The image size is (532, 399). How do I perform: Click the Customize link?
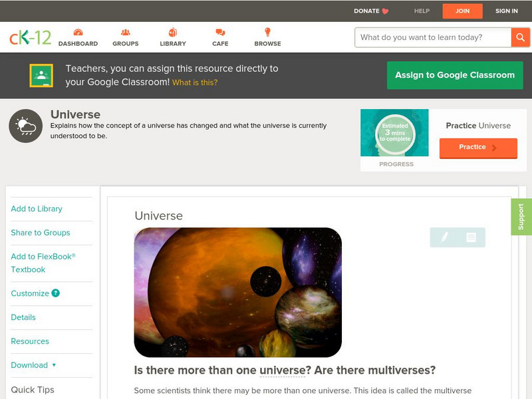pos(30,293)
